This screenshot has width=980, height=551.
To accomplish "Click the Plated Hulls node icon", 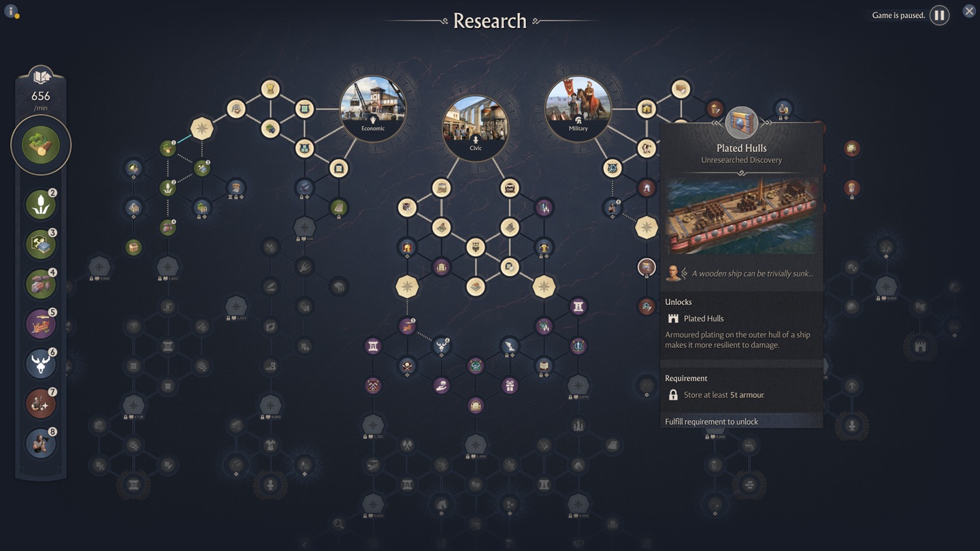I will click(741, 124).
